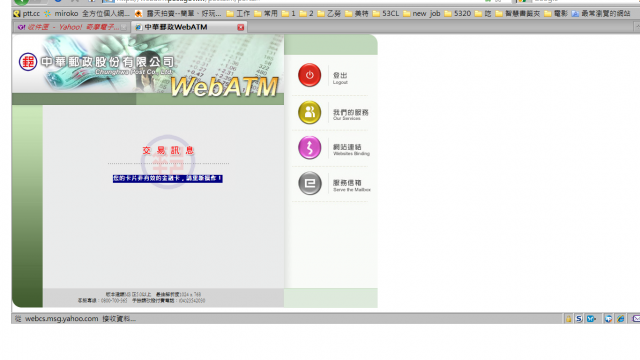640x360 pixels.
Task: Open the 常用 bookmark folder
Action: 266,13
